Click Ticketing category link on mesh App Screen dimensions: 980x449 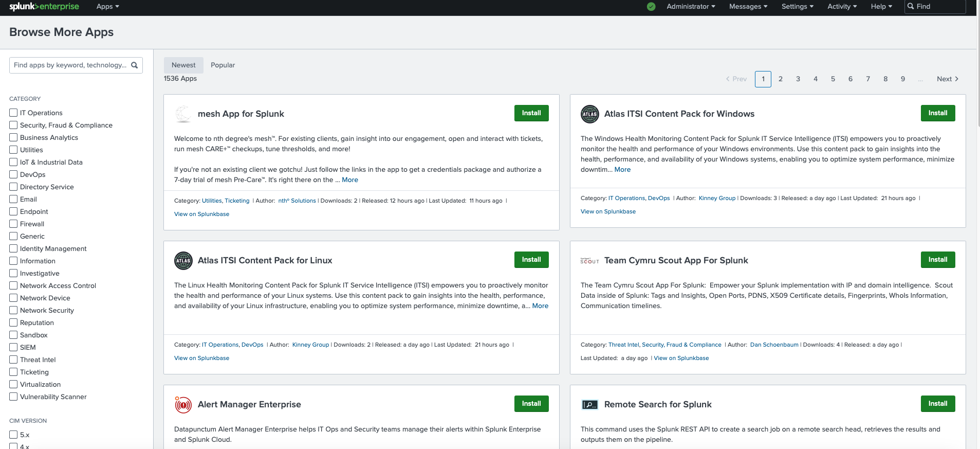[x=237, y=201]
